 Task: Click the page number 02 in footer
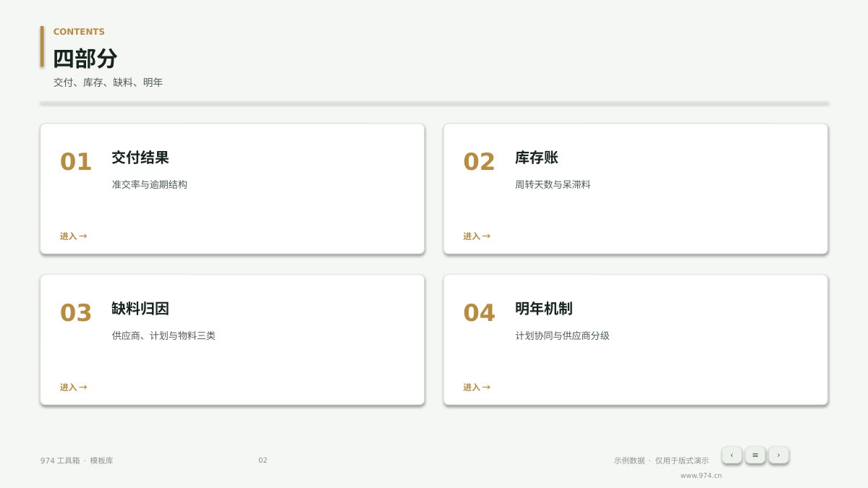[x=263, y=461]
